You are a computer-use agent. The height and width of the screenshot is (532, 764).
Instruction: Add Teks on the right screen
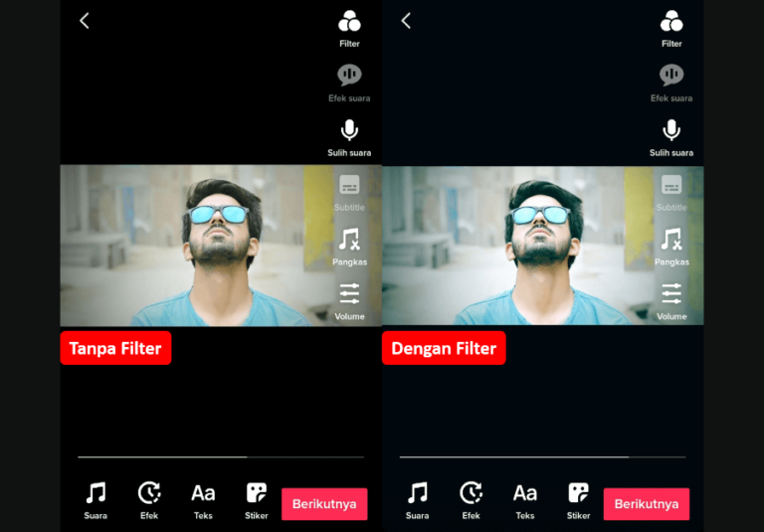[x=525, y=500]
